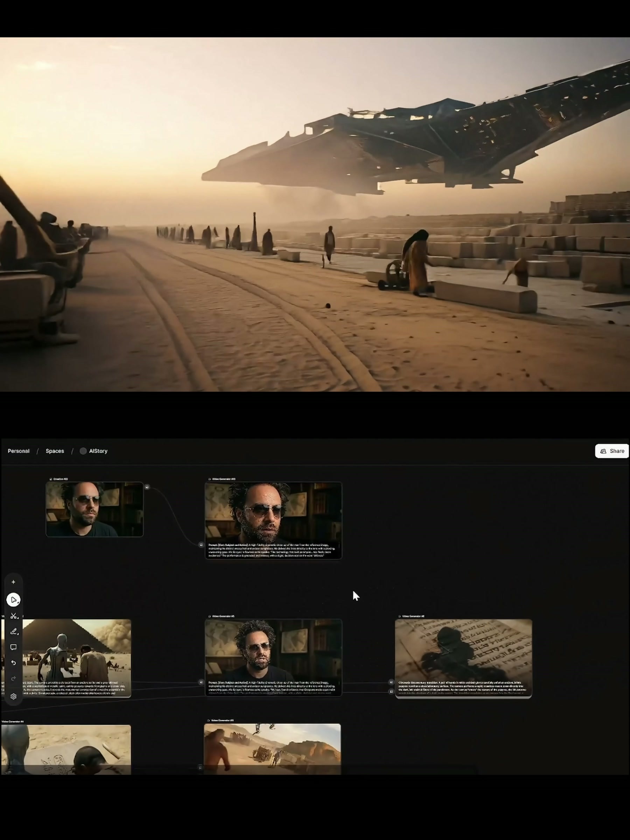Image resolution: width=630 pixels, height=840 pixels.
Task: Click the Creation node title label
Action: pyautogui.click(x=59, y=479)
